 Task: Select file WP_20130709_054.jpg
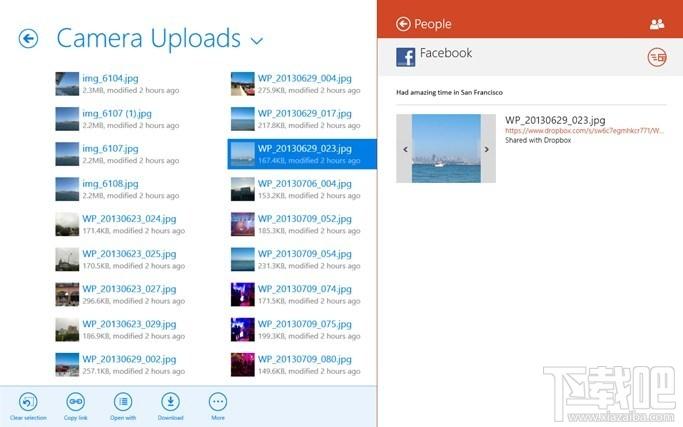pos(296,259)
